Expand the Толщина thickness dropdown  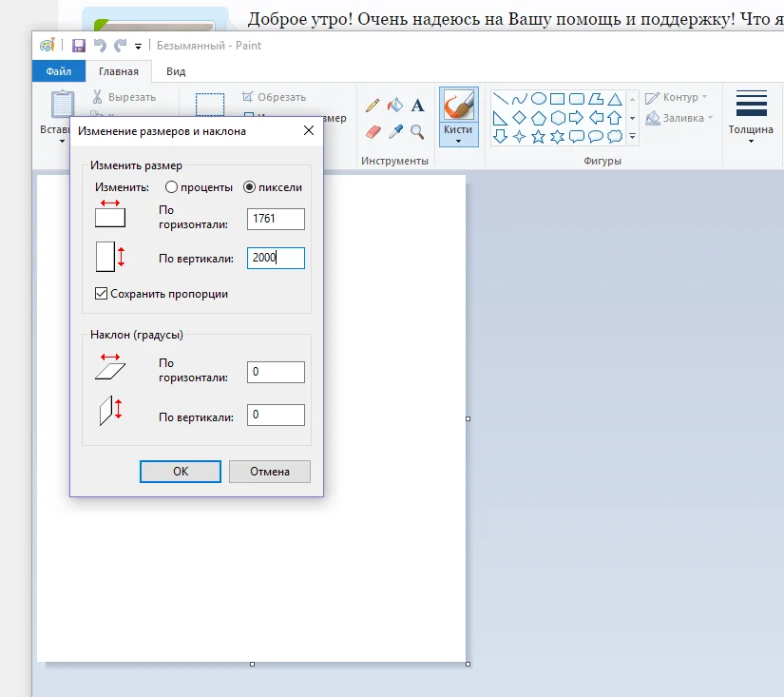click(x=751, y=142)
